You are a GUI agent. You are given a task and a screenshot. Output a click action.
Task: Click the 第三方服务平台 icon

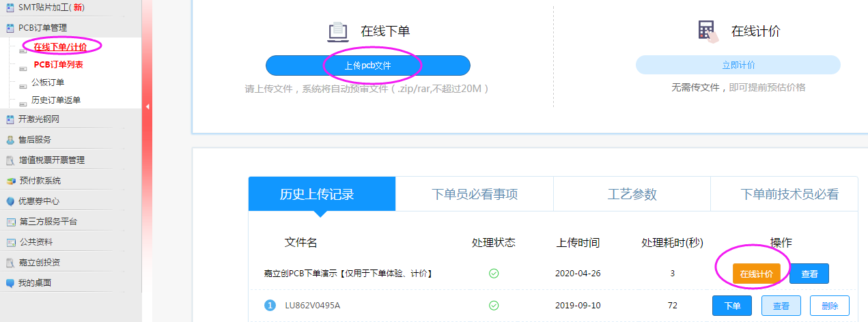point(10,222)
